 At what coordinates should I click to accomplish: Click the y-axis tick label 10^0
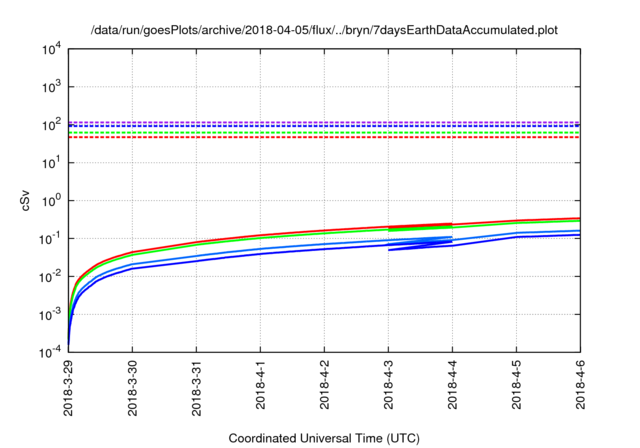tap(52, 201)
